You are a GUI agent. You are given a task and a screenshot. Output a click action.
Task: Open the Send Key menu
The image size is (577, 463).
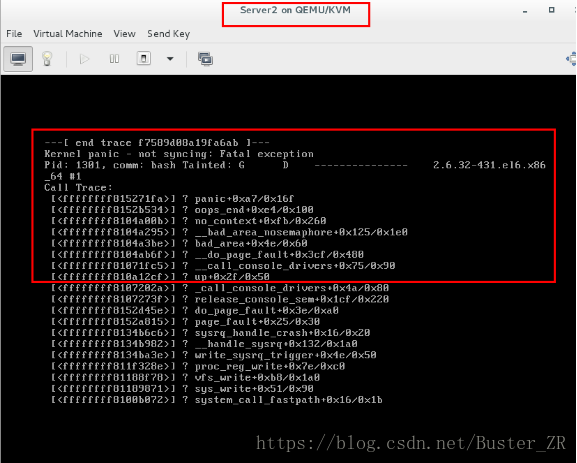169,34
